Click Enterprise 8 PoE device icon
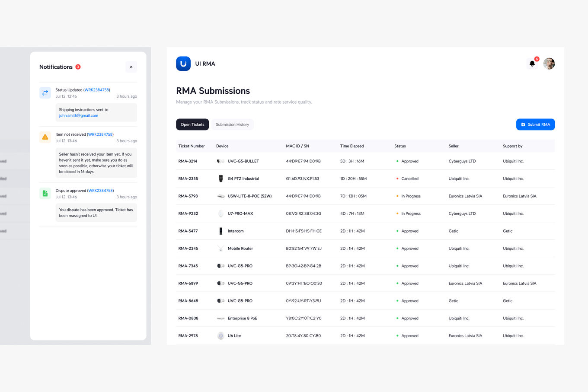Screen dimensions: 588x392 point(220,319)
